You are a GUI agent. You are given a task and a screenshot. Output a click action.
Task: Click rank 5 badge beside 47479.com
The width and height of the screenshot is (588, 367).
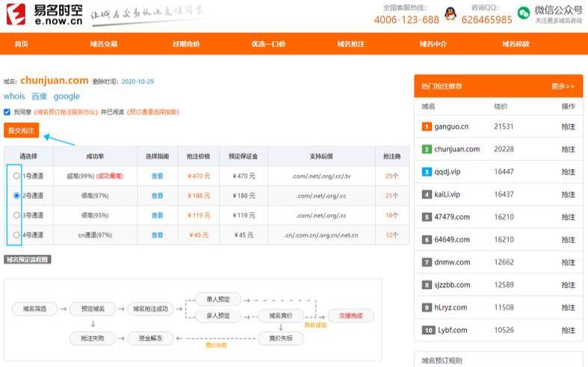[427, 217]
